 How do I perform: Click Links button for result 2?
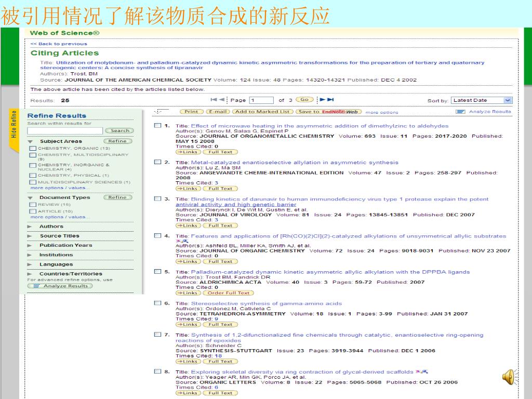(188, 189)
